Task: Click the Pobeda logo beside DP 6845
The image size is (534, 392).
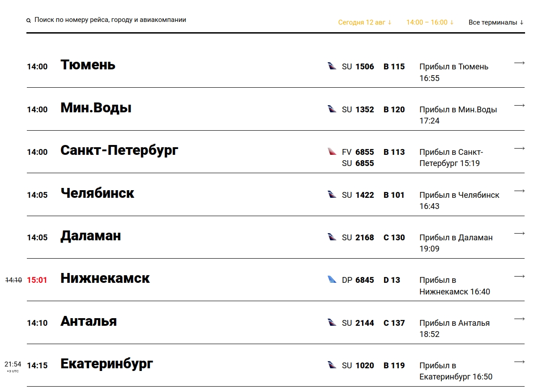Action: [x=332, y=279]
